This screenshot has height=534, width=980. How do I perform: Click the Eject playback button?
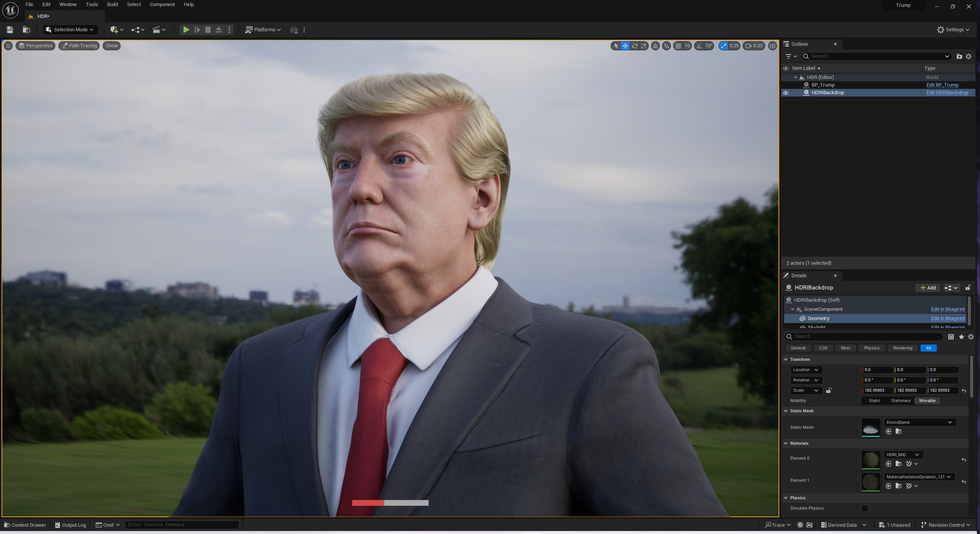tap(219, 30)
